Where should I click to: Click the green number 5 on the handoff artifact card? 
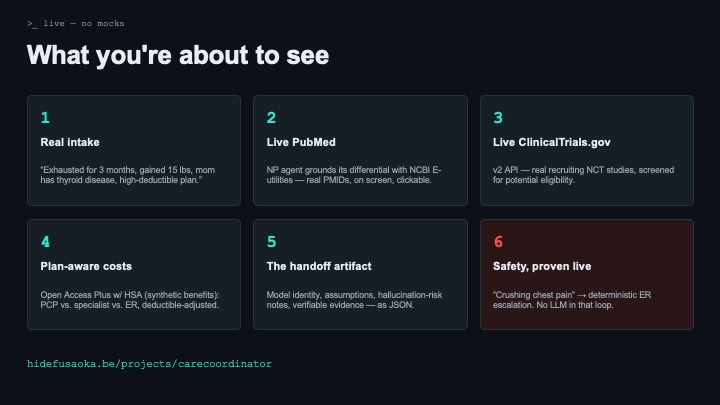271,242
